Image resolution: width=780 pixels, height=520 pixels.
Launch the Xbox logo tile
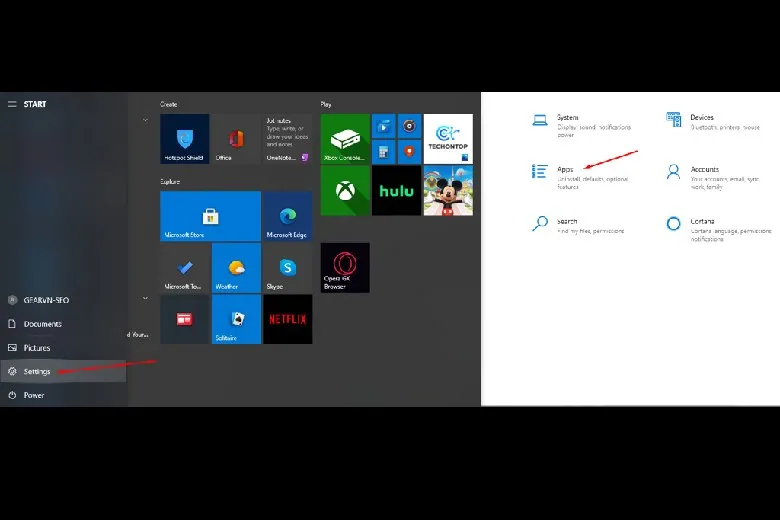[x=345, y=191]
